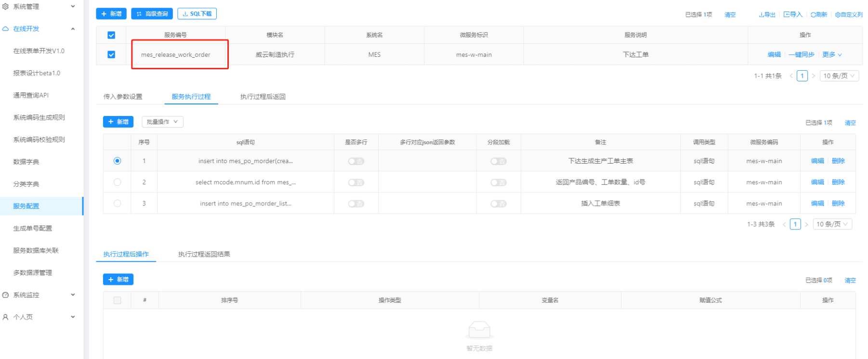The image size is (868, 359).
Task: Click 删除 for row 3 SQL statement
Action: [838, 203]
